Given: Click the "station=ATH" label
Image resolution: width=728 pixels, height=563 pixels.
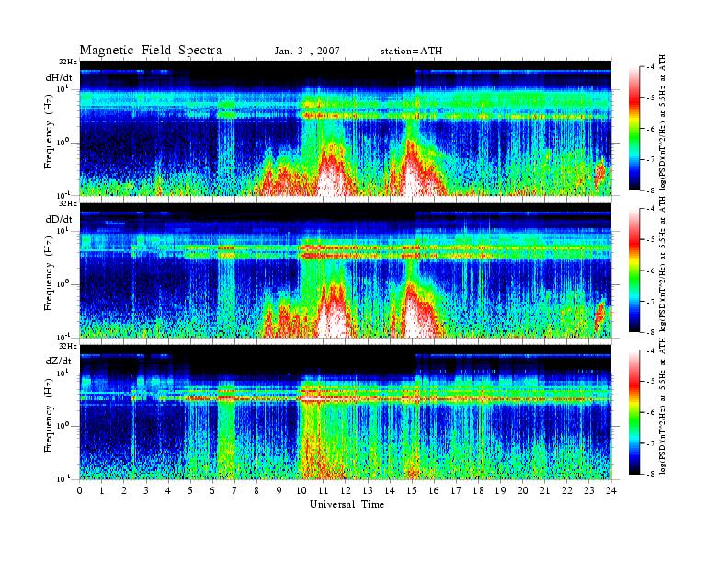Looking at the screenshot, I should coord(411,51).
